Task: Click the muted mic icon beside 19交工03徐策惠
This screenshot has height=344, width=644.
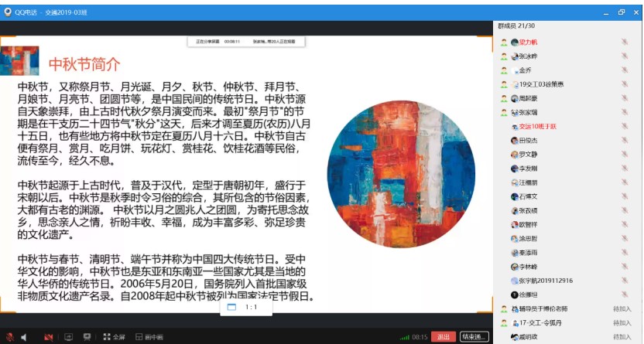Action: [625, 84]
